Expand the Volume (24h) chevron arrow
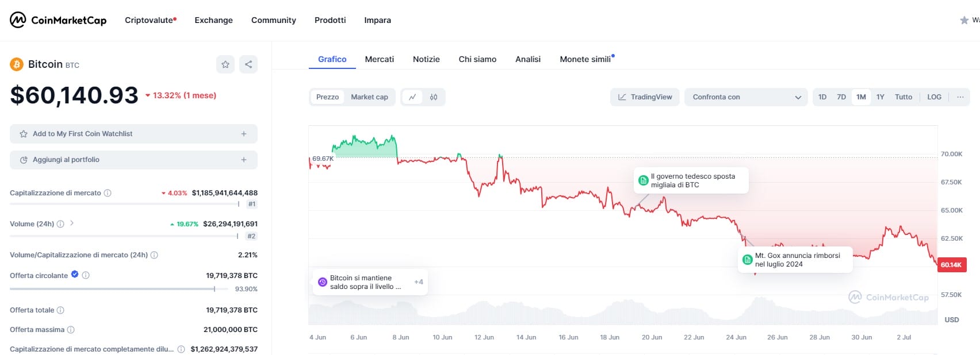This screenshot has height=355, width=980. (x=72, y=223)
